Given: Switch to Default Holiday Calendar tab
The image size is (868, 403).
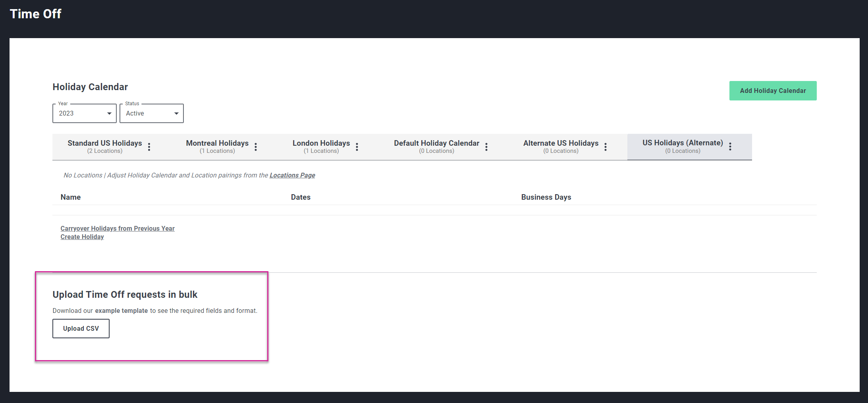Looking at the screenshot, I should tap(436, 147).
